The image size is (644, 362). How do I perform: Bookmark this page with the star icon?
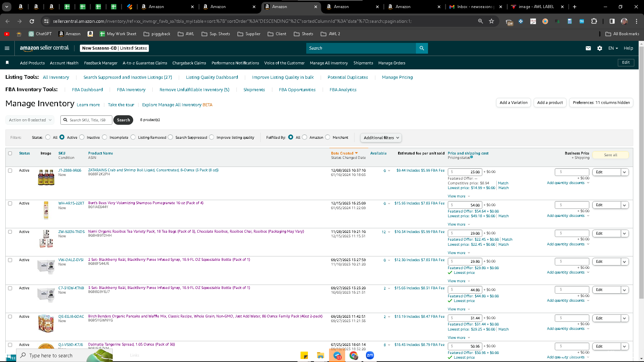tap(492, 21)
